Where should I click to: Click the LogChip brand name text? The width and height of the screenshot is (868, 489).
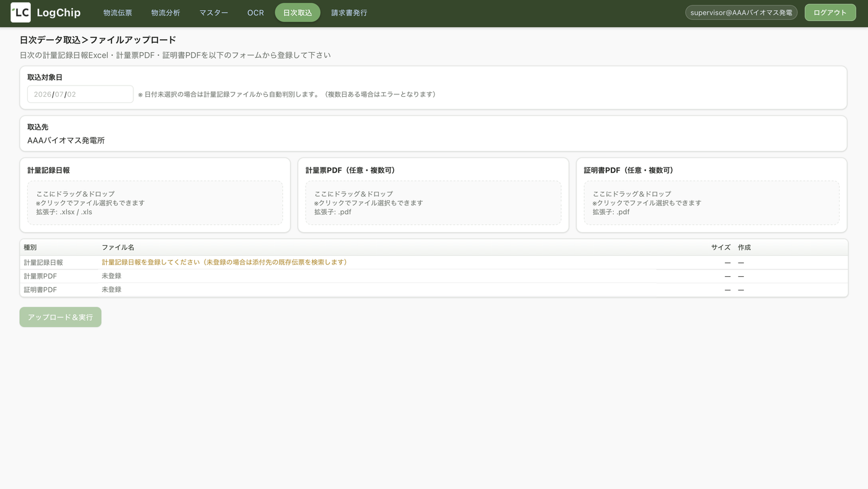pyautogui.click(x=59, y=12)
